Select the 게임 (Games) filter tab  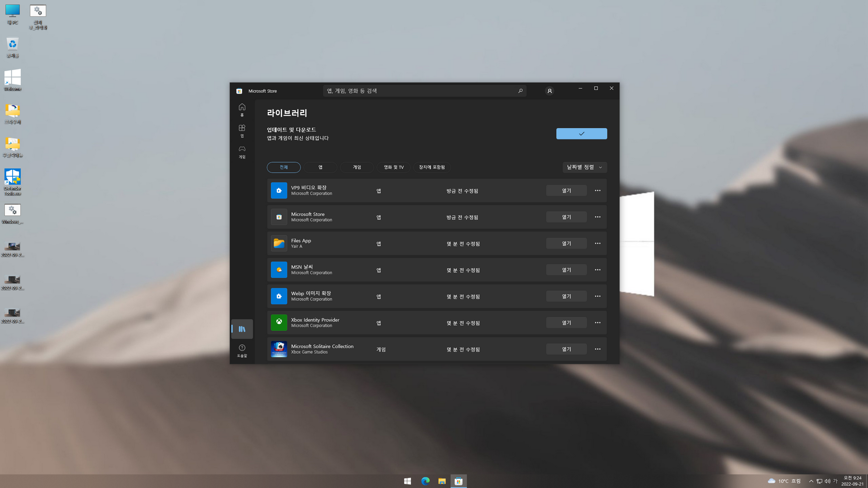coord(357,167)
